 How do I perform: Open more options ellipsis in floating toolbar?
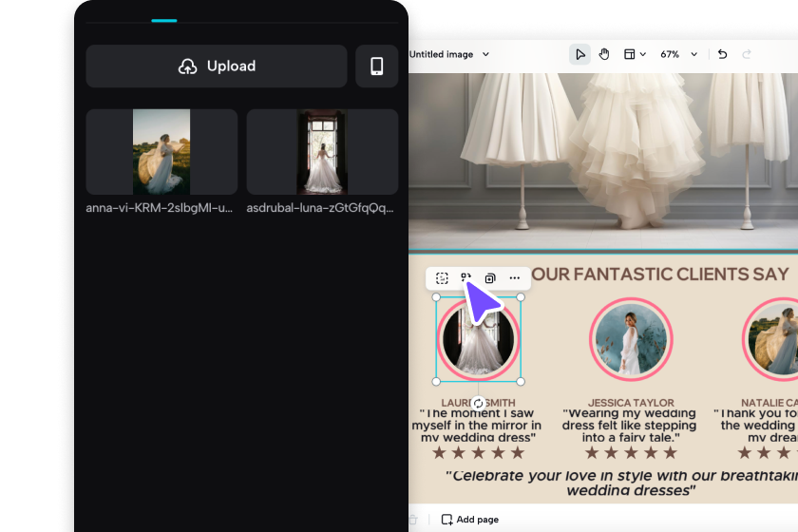(x=515, y=278)
